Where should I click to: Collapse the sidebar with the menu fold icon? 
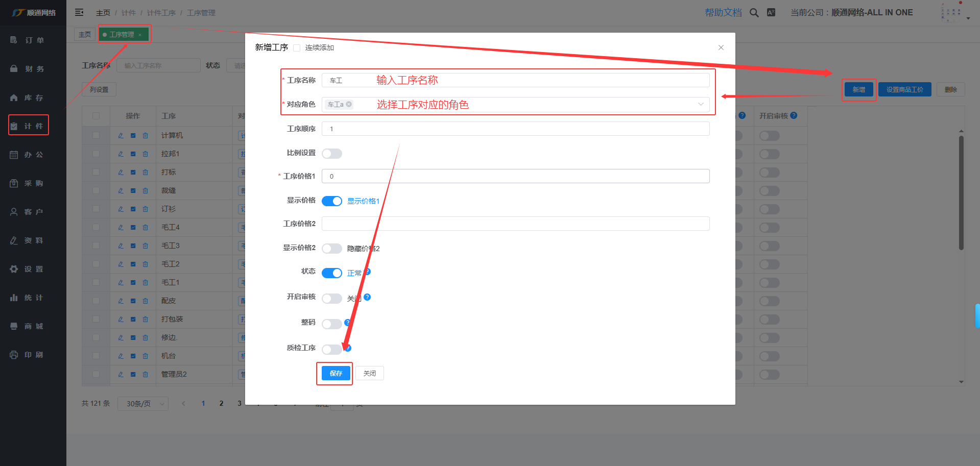coord(79,12)
